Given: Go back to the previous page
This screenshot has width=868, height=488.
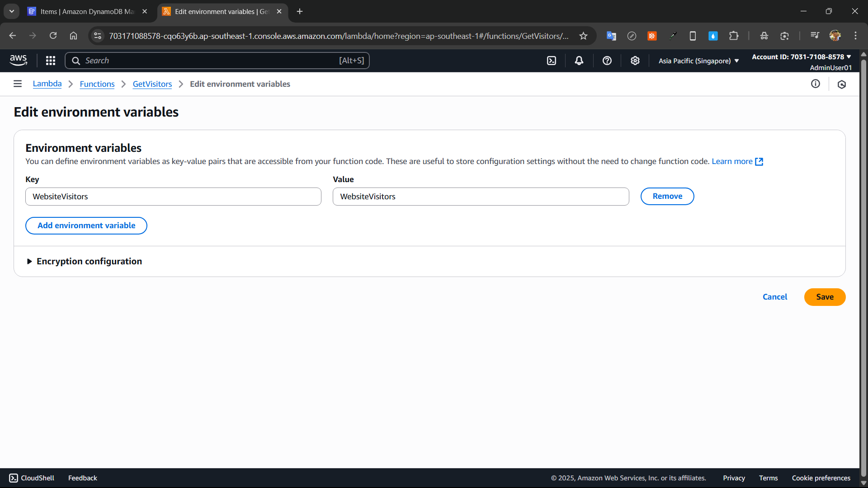Looking at the screenshot, I should click(13, 36).
